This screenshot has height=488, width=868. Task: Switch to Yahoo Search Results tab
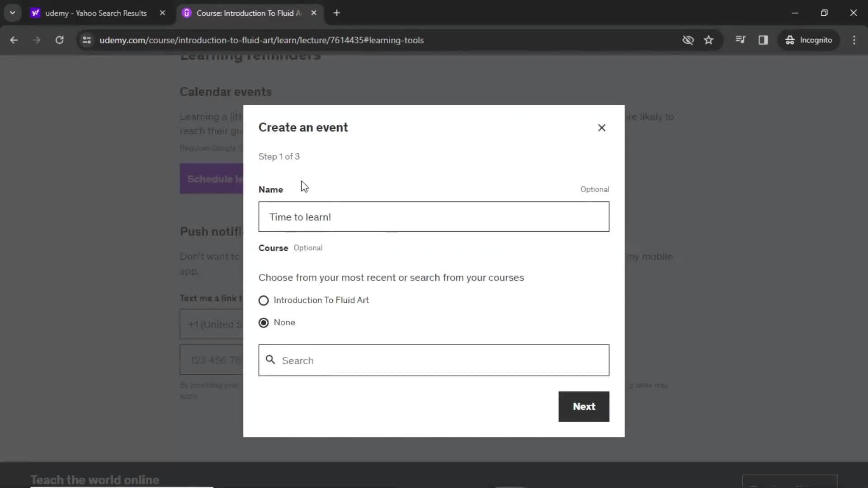(x=97, y=13)
